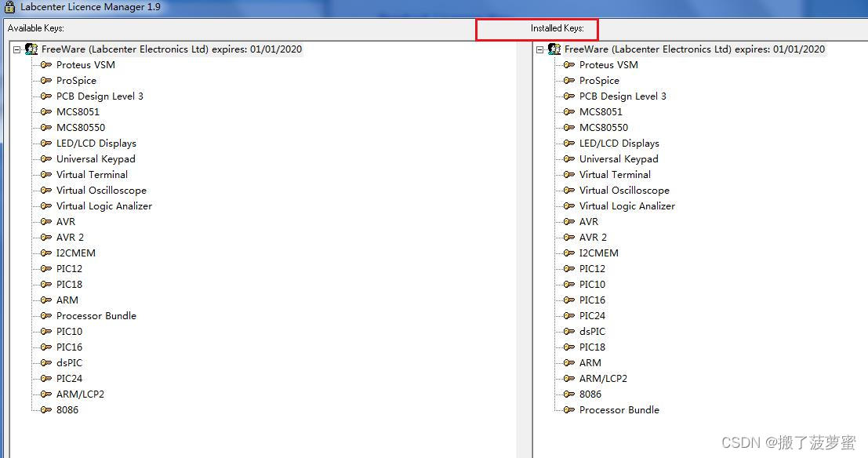
Task: Select PIC10 in Available Keys
Action: [x=69, y=332]
